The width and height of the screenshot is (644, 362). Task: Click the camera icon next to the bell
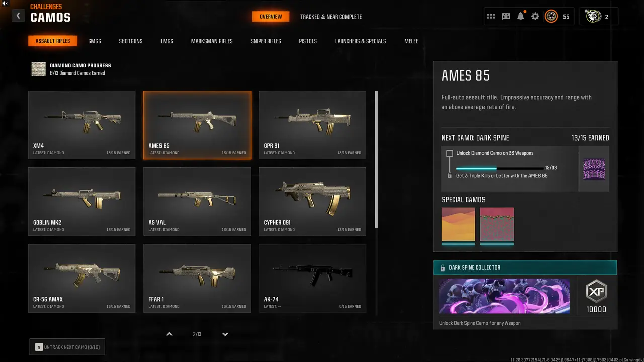pyautogui.click(x=506, y=16)
